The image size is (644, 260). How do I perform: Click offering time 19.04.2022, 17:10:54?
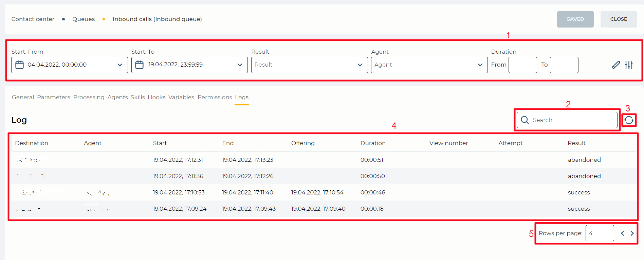(317, 192)
